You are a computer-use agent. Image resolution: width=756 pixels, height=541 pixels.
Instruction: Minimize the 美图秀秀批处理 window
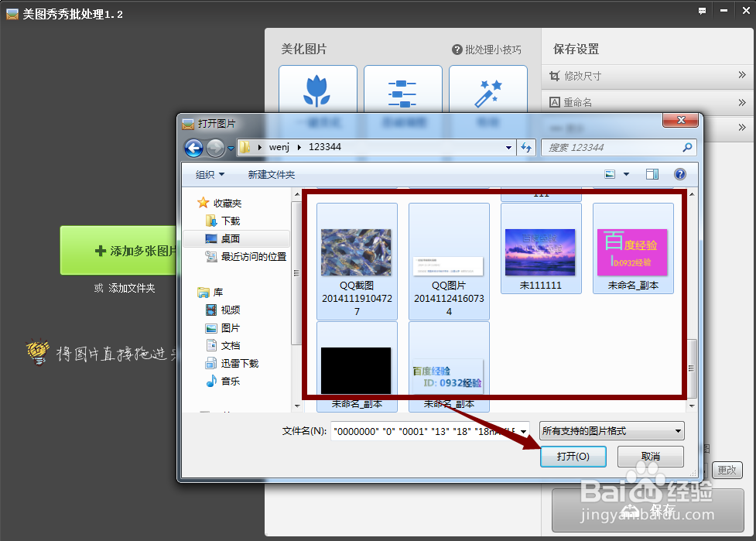point(724,11)
